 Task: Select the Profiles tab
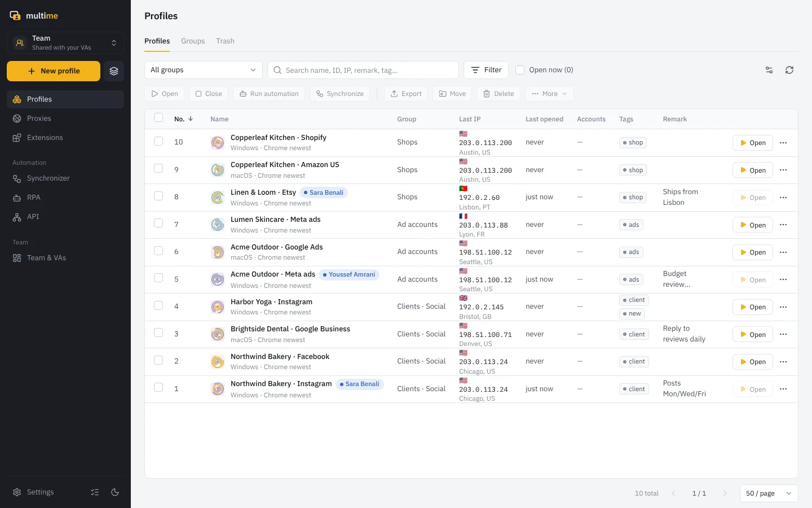coord(157,41)
